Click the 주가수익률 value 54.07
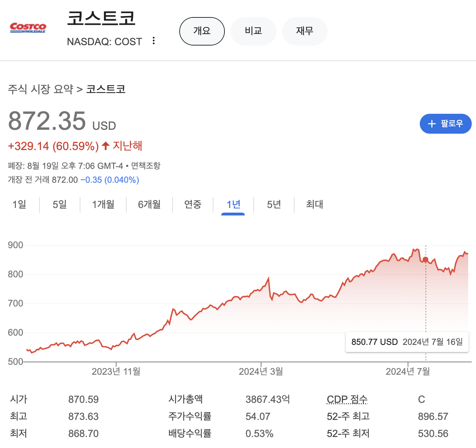476x448 pixels. tap(258, 416)
